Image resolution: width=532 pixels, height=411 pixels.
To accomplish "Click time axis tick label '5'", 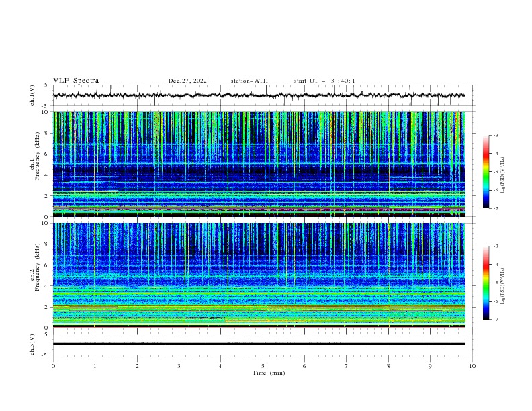I will pyautogui.click(x=263, y=366).
